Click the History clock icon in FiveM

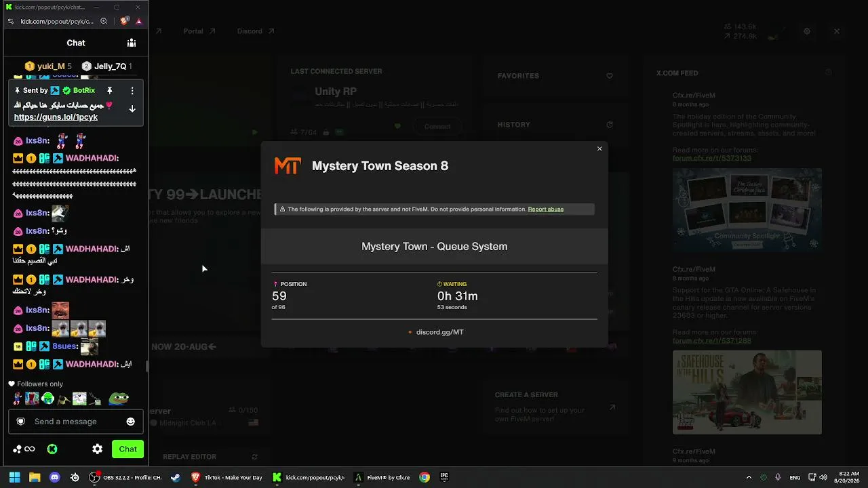point(610,125)
